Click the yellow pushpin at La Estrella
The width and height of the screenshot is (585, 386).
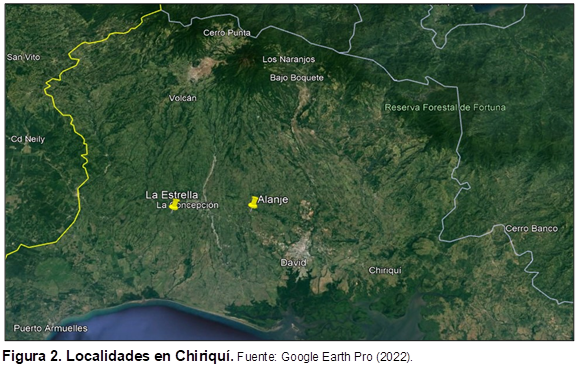tap(175, 205)
